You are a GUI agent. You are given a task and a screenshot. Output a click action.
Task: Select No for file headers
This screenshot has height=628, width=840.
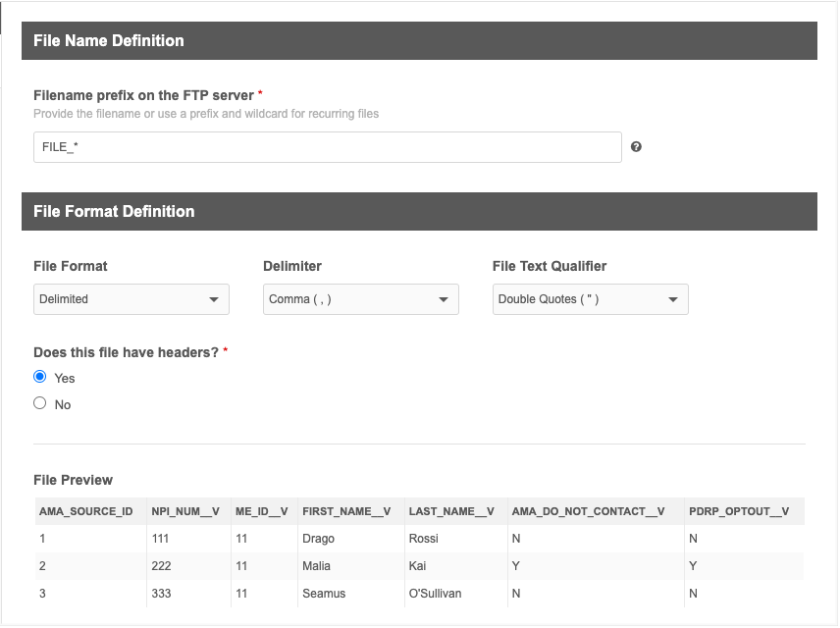[40, 403]
